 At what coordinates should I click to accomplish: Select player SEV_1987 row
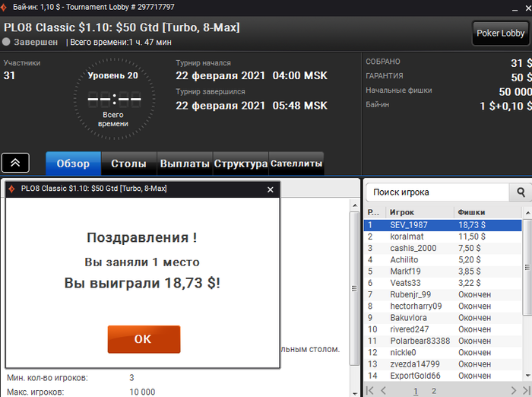click(443, 225)
